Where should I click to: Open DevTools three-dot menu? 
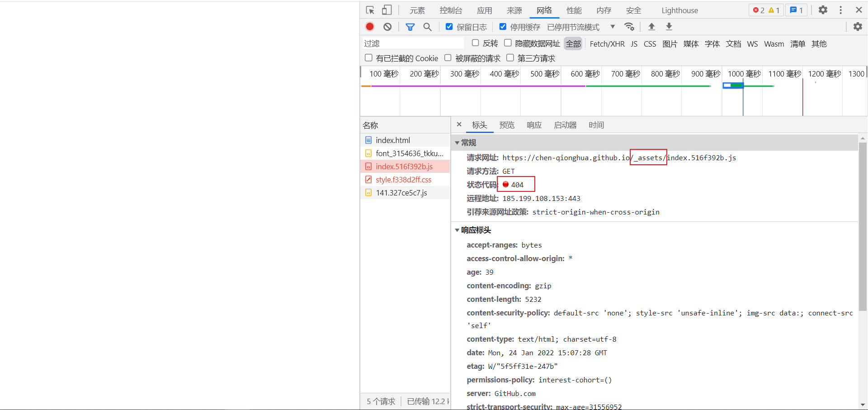(x=841, y=10)
